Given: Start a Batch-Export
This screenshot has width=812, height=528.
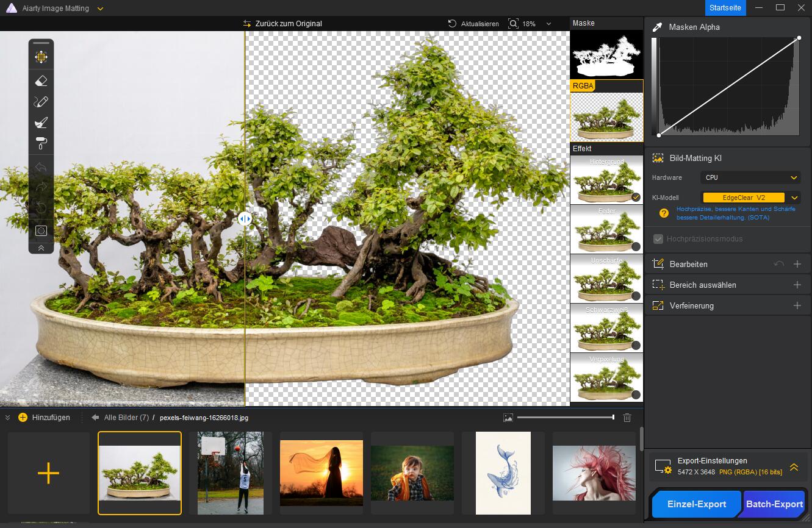Looking at the screenshot, I should point(774,504).
